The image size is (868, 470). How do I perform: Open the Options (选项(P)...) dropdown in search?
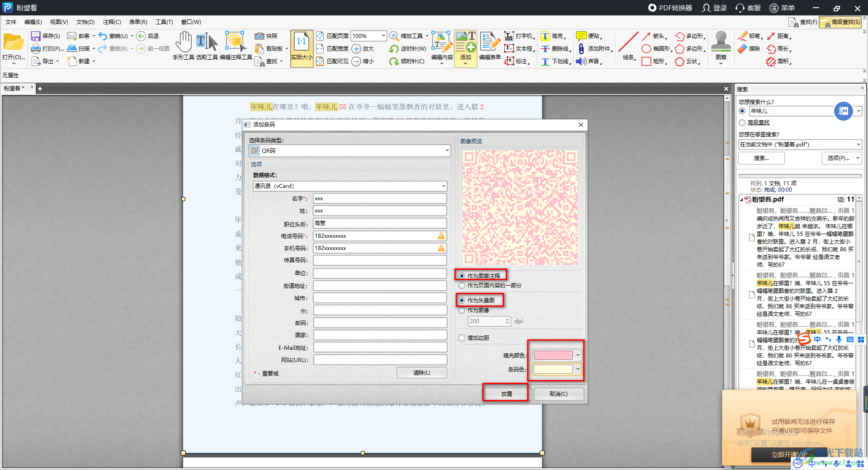842,158
